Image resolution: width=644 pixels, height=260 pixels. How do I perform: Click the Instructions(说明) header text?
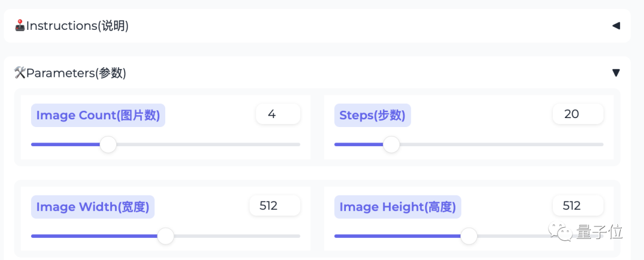point(78,26)
